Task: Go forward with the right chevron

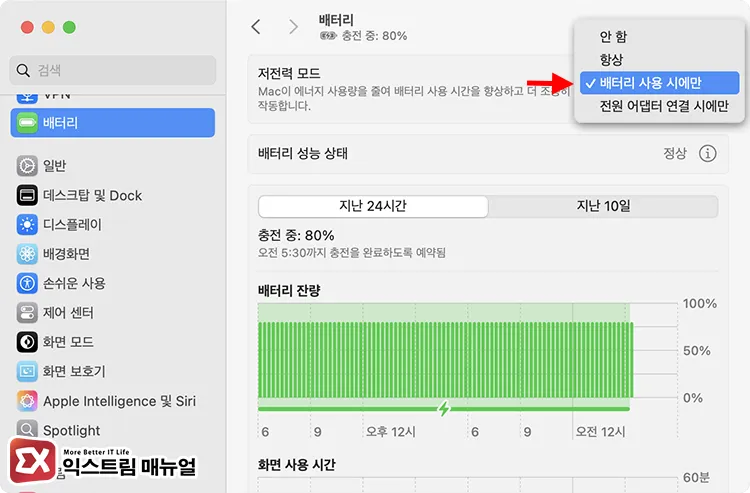Action: (x=293, y=27)
